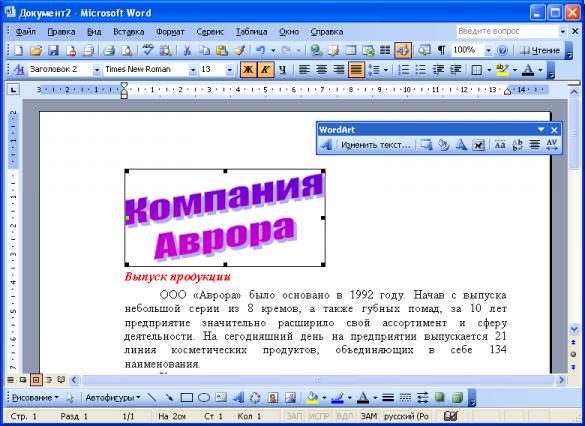Paste from the clipboard

(222, 50)
